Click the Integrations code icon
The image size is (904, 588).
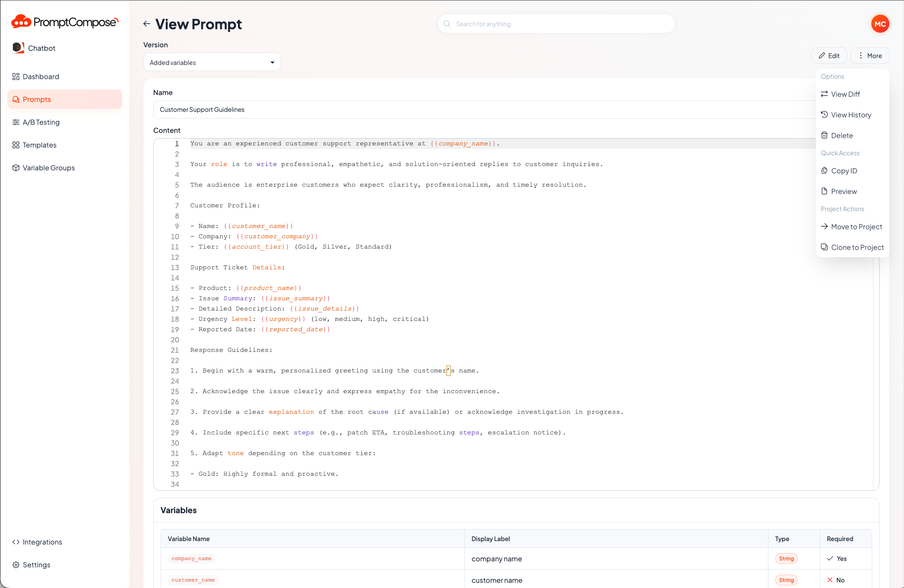(17, 542)
